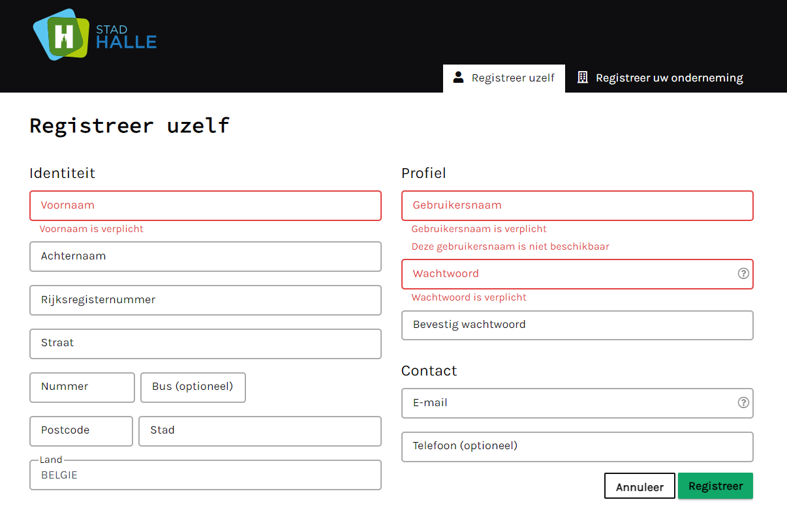Click the Bus (optioneel) field
The height and width of the screenshot is (532, 787).
193,387
